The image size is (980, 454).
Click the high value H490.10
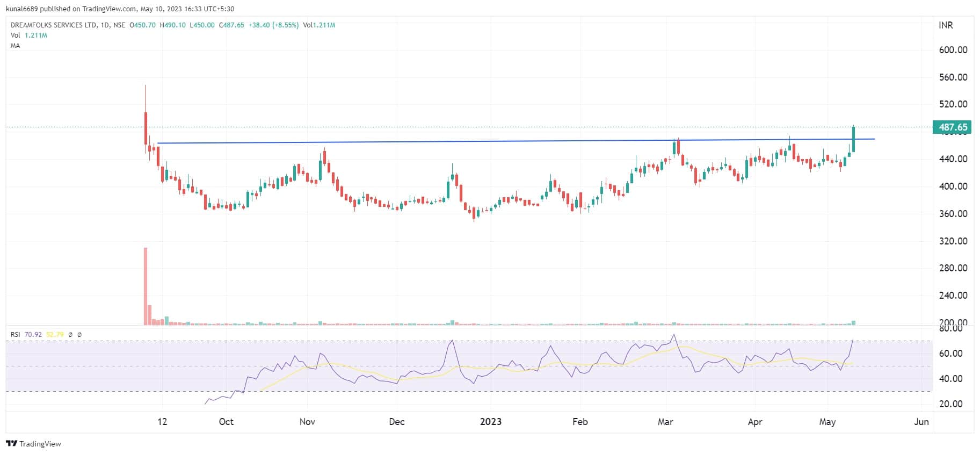point(173,25)
